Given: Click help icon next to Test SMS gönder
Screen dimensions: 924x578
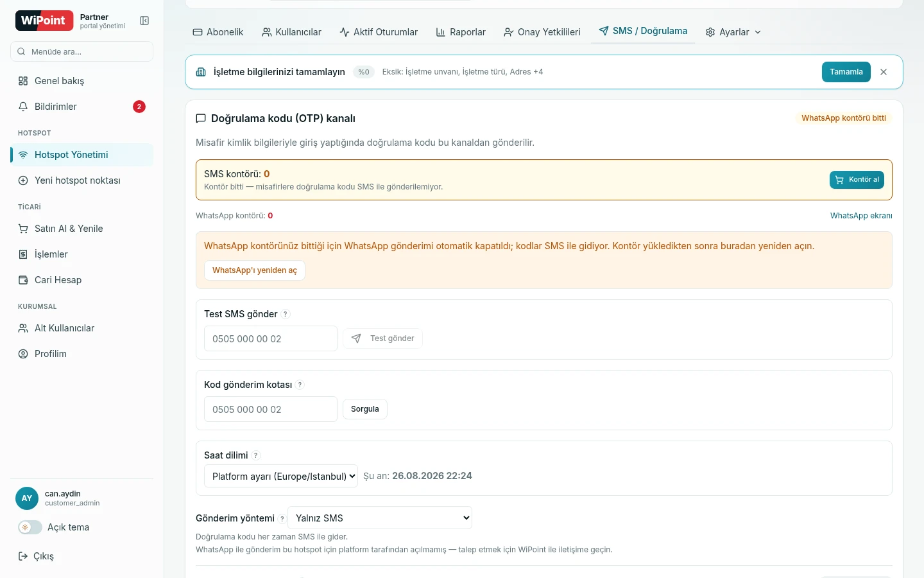Looking at the screenshot, I should (x=286, y=314).
